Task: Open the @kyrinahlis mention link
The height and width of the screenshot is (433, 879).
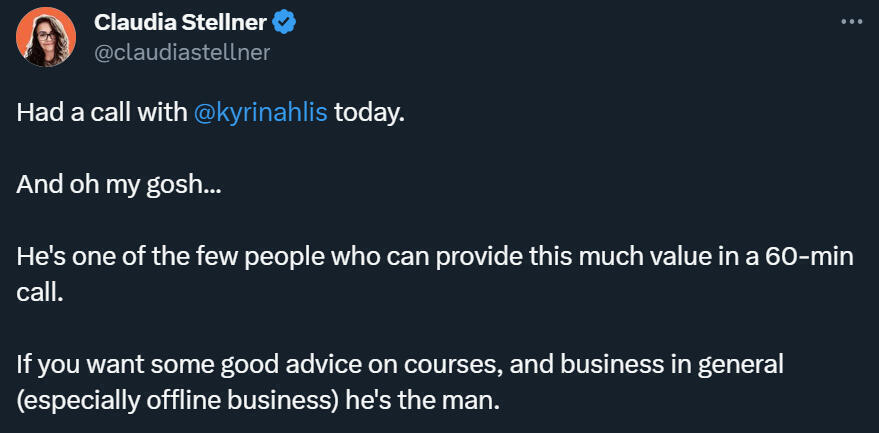Action: tap(262, 112)
